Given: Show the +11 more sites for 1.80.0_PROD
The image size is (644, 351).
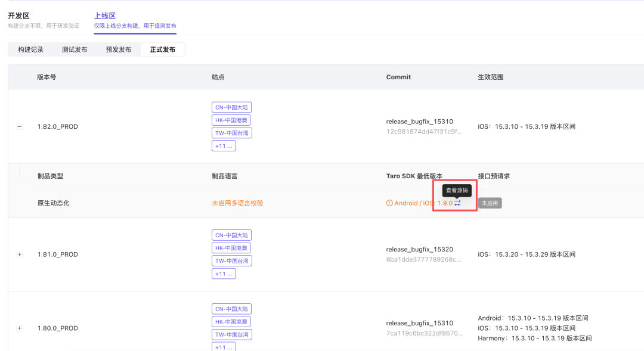Looking at the screenshot, I should 224,347.
